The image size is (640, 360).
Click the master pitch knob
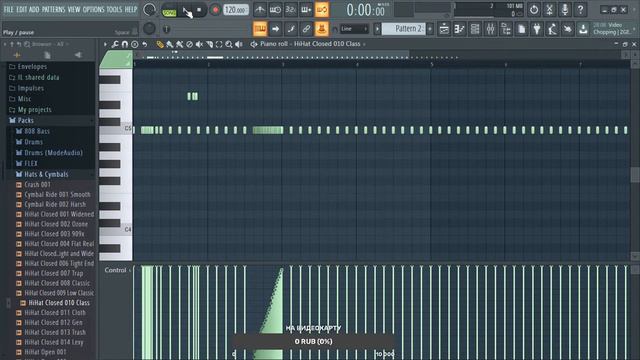(149, 29)
